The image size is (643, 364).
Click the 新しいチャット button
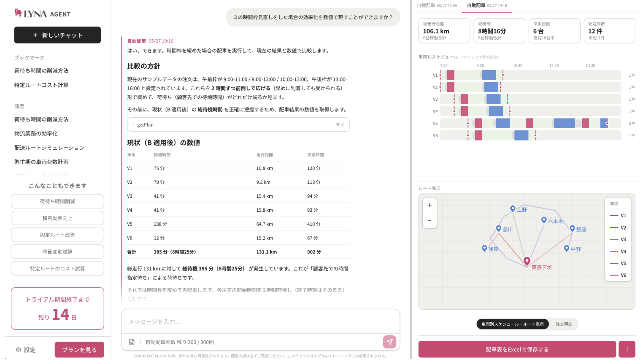(x=57, y=35)
